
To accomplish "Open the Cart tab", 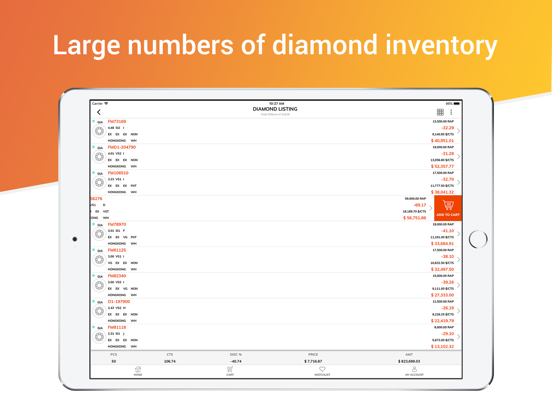I will (x=230, y=371).
